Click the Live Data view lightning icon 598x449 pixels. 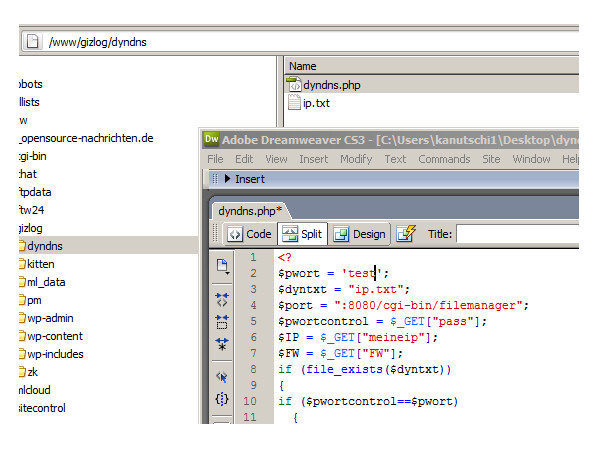(406, 233)
